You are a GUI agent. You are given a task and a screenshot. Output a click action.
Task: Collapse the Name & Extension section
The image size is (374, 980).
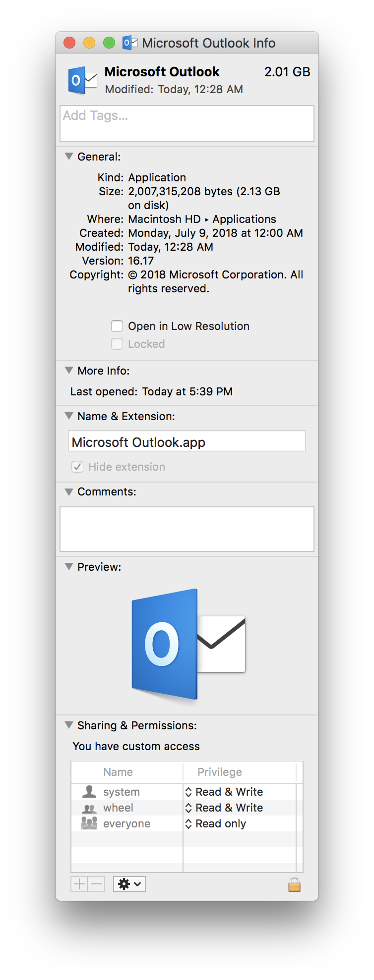coord(69,416)
